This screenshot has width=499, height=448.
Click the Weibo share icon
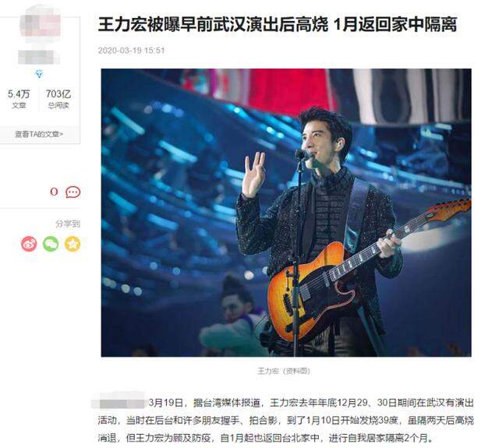point(29,244)
